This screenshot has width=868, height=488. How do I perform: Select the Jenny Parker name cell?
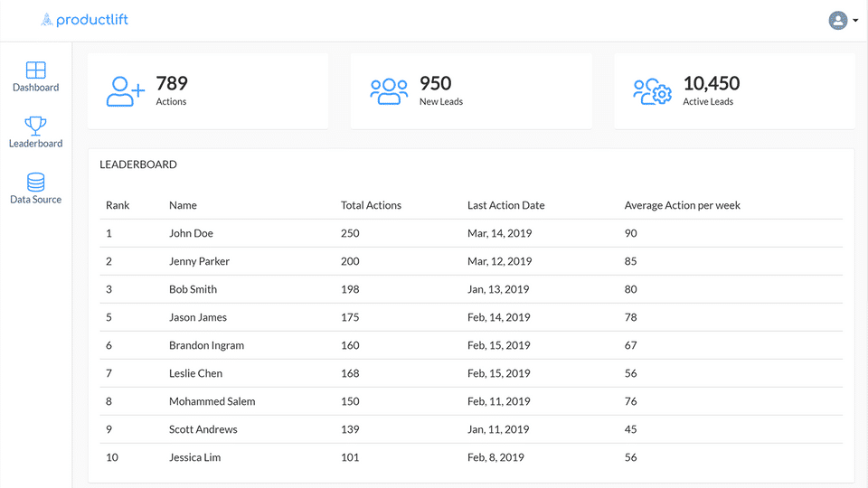point(199,261)
